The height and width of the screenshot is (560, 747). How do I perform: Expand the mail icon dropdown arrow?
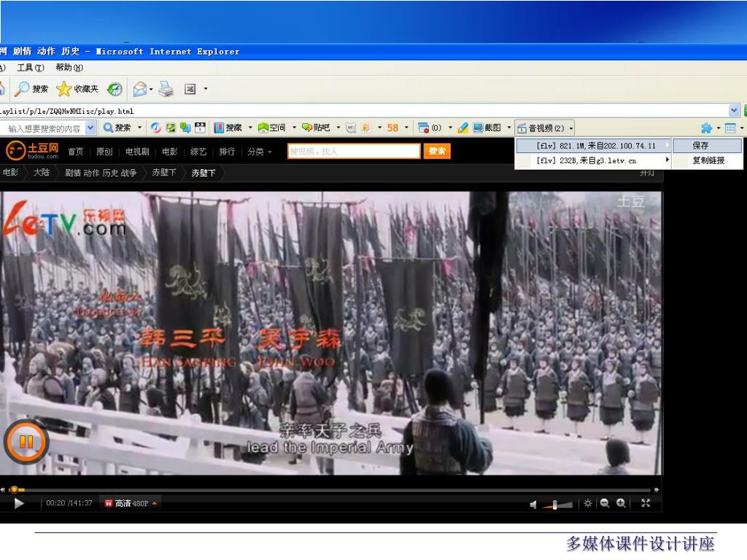pyautogui.click(x=151, y=89)
